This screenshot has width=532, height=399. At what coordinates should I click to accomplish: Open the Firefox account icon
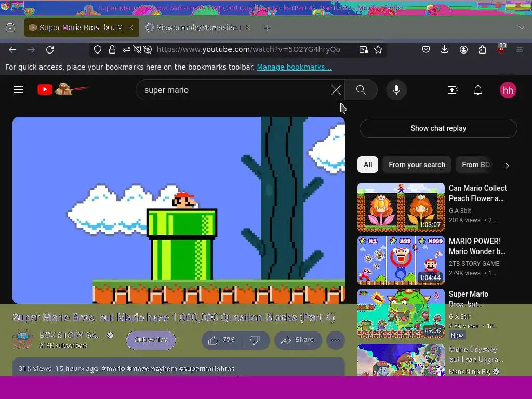coord(463,49)
